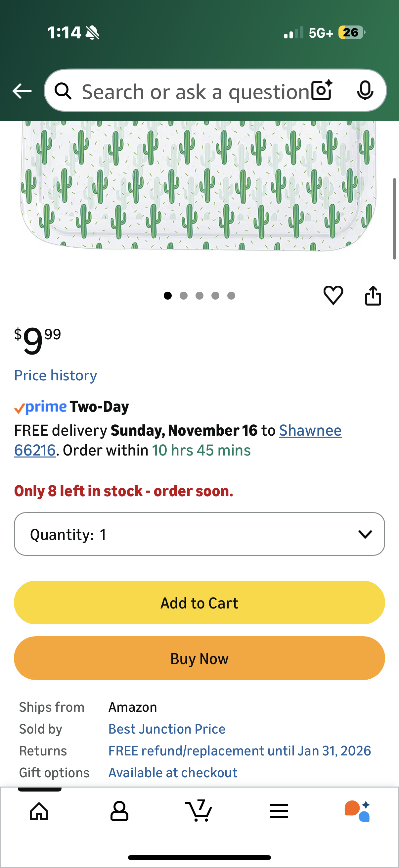Image resolution: width=399 pixels, height=868 pixels.
Task: Select the second image carousel dot
Action: click(184, 296)
